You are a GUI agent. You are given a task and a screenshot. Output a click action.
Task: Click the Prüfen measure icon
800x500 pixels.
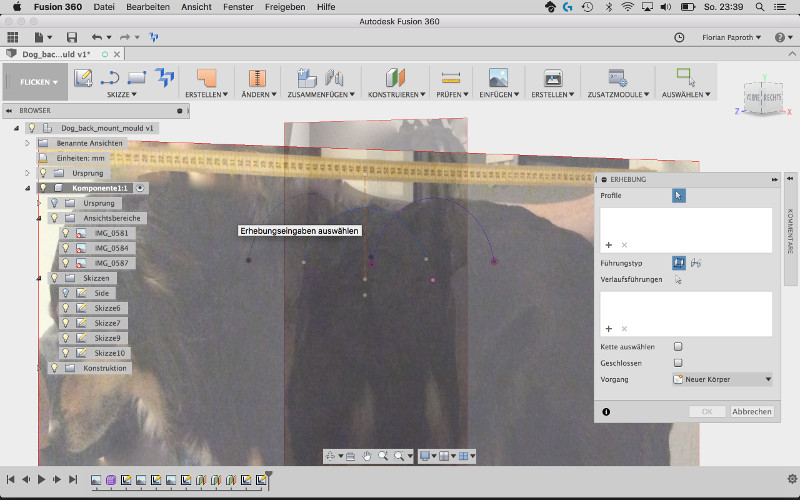[450, 77]
